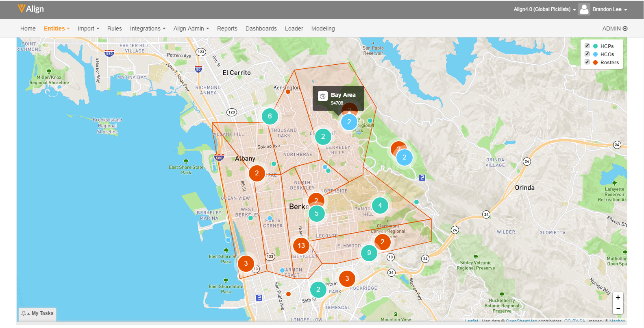644x328 pixels.
Task: Open the Align4.0 (Global Picklists) dropdown
Action: point(544,9)
